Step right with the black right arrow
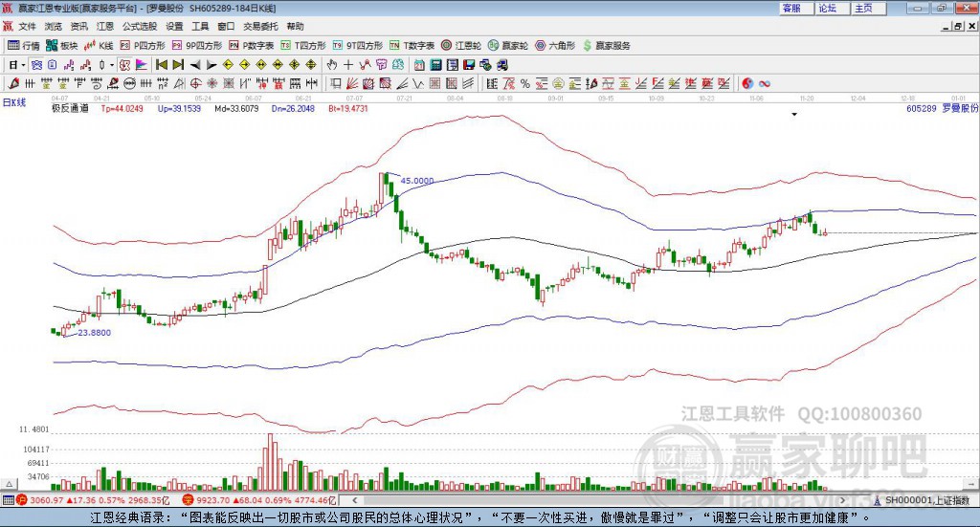The height and width of the screenshot is (527, 980). coord(212,65)
